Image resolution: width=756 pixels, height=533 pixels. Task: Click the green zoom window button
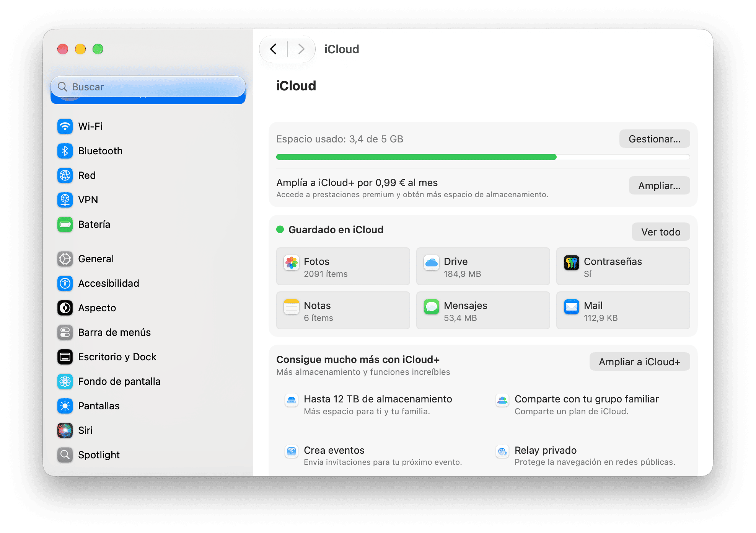[x=98, y=49]
